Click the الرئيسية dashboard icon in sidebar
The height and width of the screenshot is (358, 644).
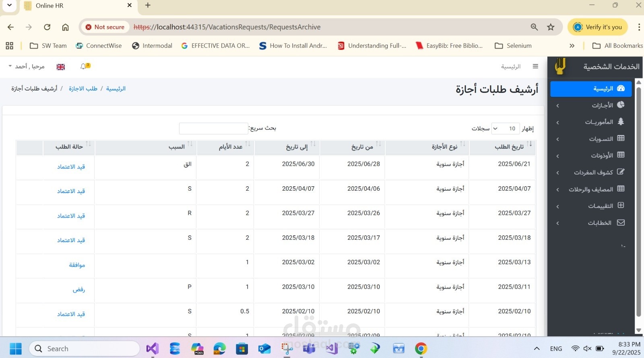pos(621,88)
